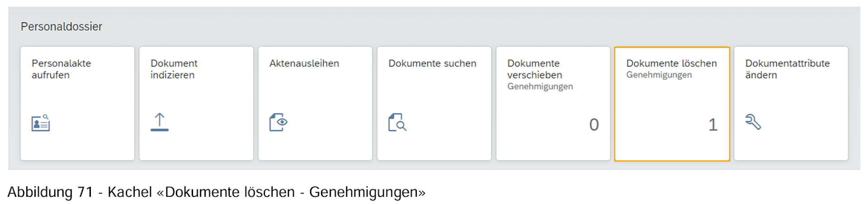868x204 pixels.
Task: Click the Personaldossier group header
Action: [61, 27]
